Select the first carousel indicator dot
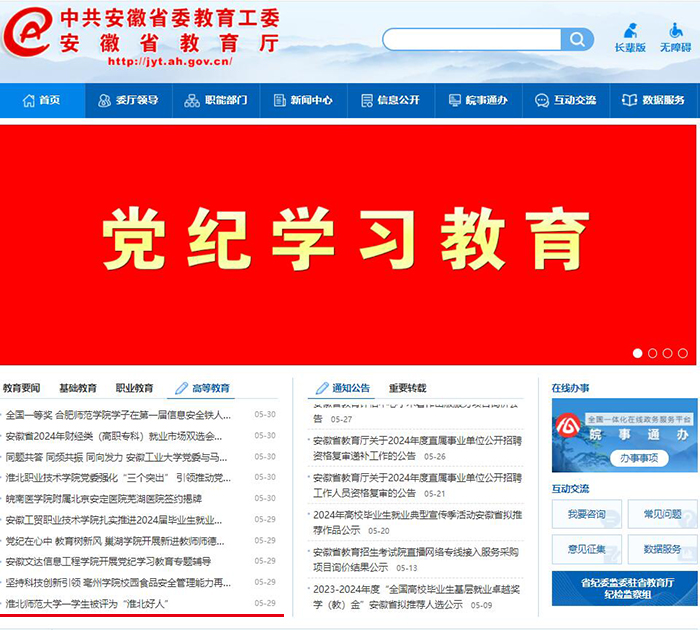Image resolution: width=700 pixels, height=630 pixels. pyautogui.click(x=637, y=353)
